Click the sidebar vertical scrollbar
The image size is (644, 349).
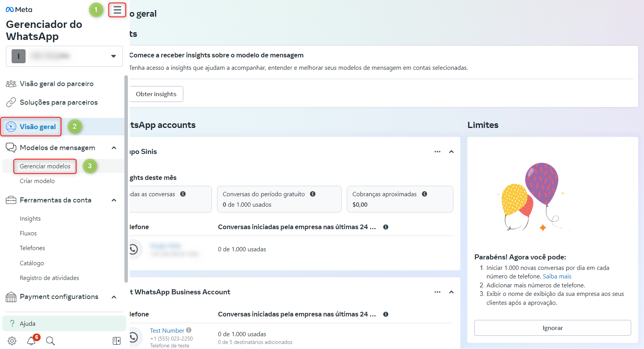pyautogui.click(x=126, y=178)
